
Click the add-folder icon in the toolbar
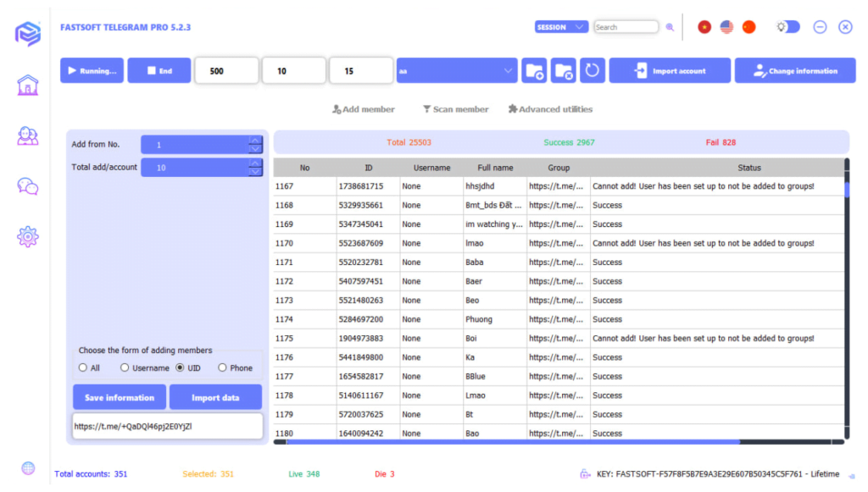pyautogui.click(x=534, y=70)
